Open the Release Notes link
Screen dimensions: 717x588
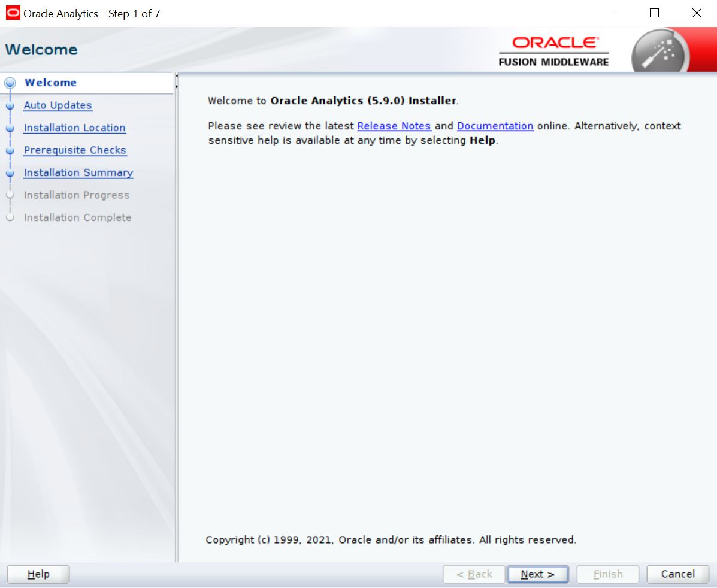[x=394, y=126]
